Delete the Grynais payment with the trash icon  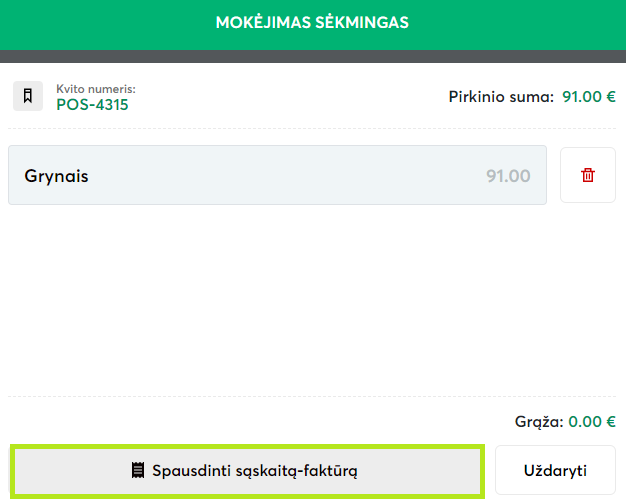[588, 175]
